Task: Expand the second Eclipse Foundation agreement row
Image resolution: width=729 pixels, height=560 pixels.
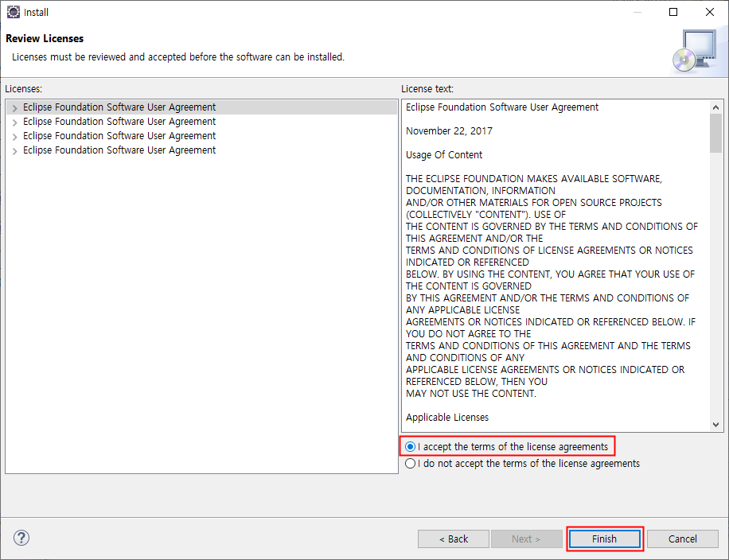Action: pyautogui.click(x=15, y=122)
